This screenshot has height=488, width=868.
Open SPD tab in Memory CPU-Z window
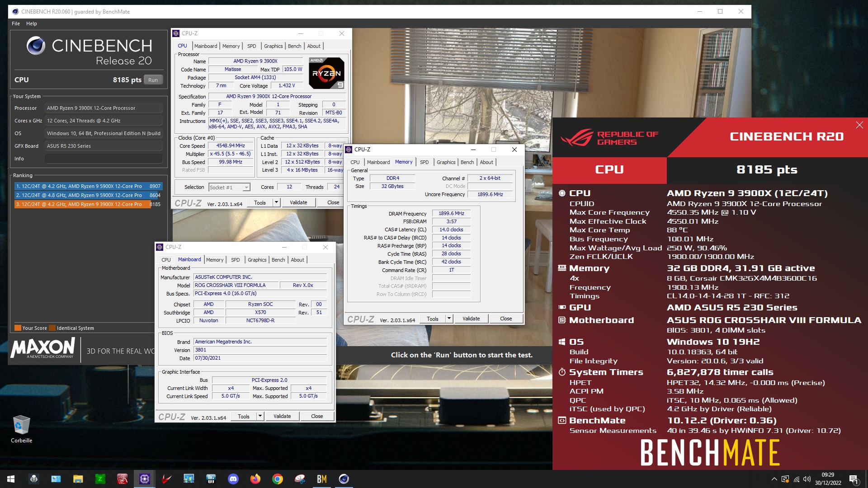[x=425, y=162]
